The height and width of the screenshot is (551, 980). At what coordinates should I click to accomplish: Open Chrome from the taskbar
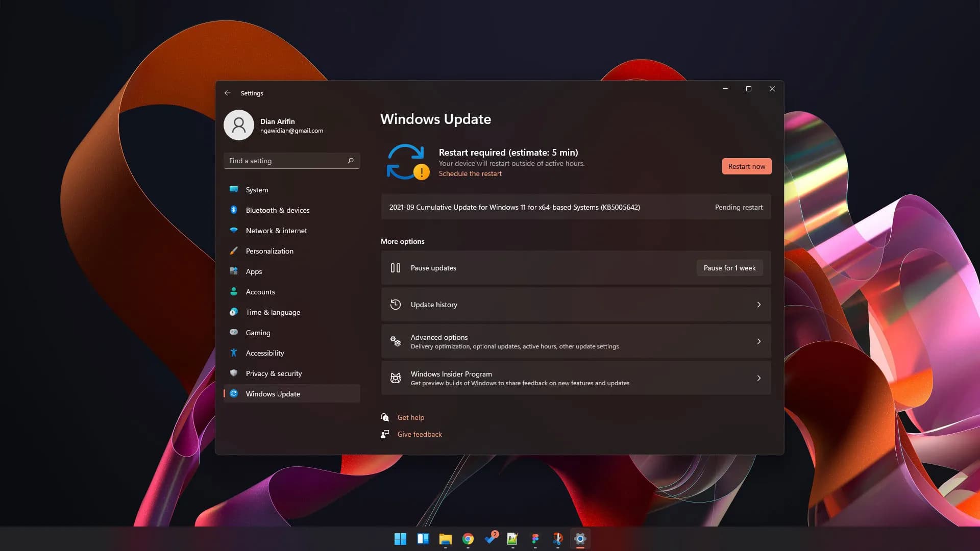[468, 539]
